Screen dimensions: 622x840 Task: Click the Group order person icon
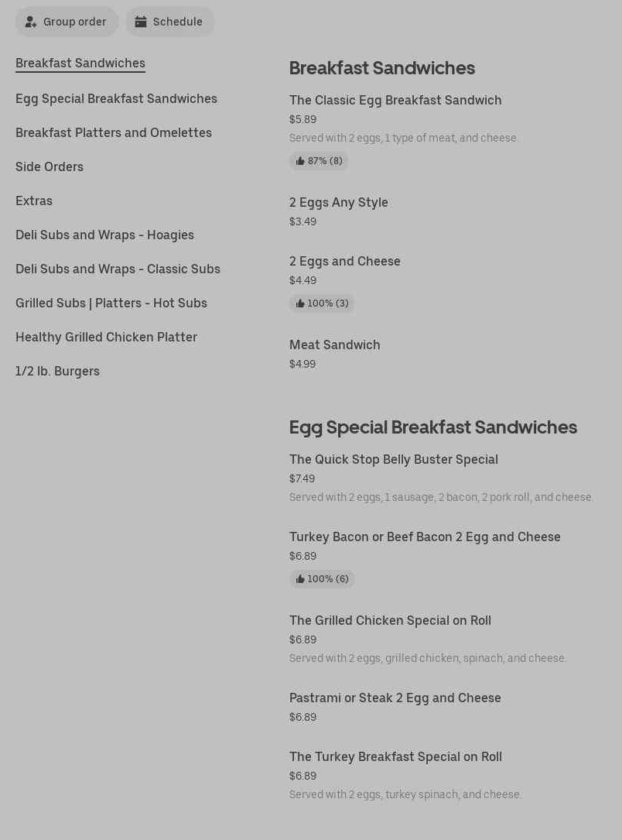tap(31, 22)
